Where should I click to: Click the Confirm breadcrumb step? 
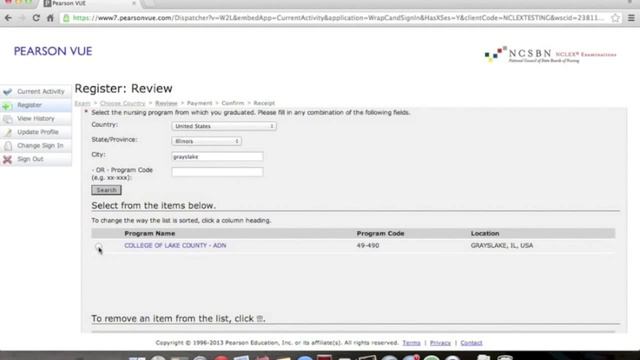point(233,103)
